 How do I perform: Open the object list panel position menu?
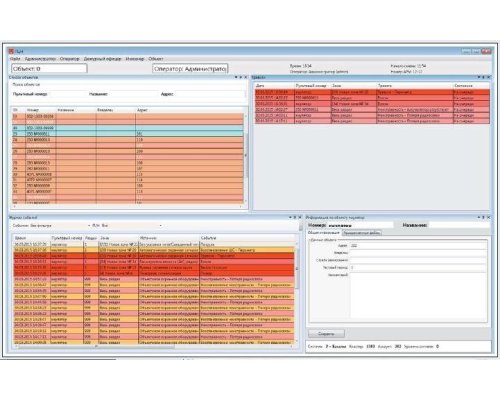point(236,77)
